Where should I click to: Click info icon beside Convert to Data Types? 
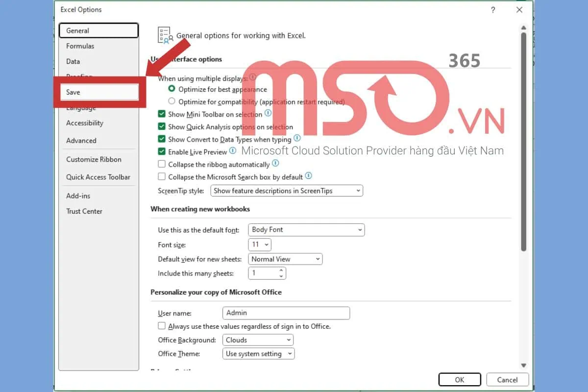[x=297, y=139]
